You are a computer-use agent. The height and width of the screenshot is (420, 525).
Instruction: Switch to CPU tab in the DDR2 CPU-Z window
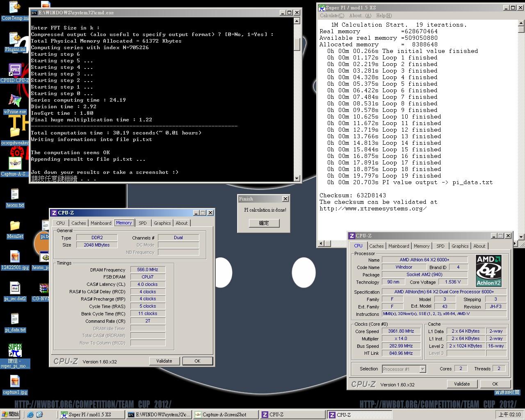[x=61, y=223]
